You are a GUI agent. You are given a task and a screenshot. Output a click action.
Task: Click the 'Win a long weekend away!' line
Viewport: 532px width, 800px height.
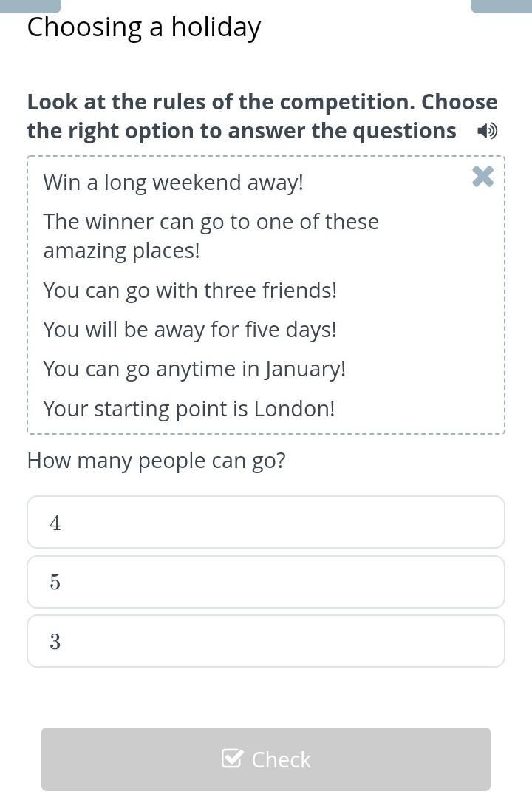point(174,182)
